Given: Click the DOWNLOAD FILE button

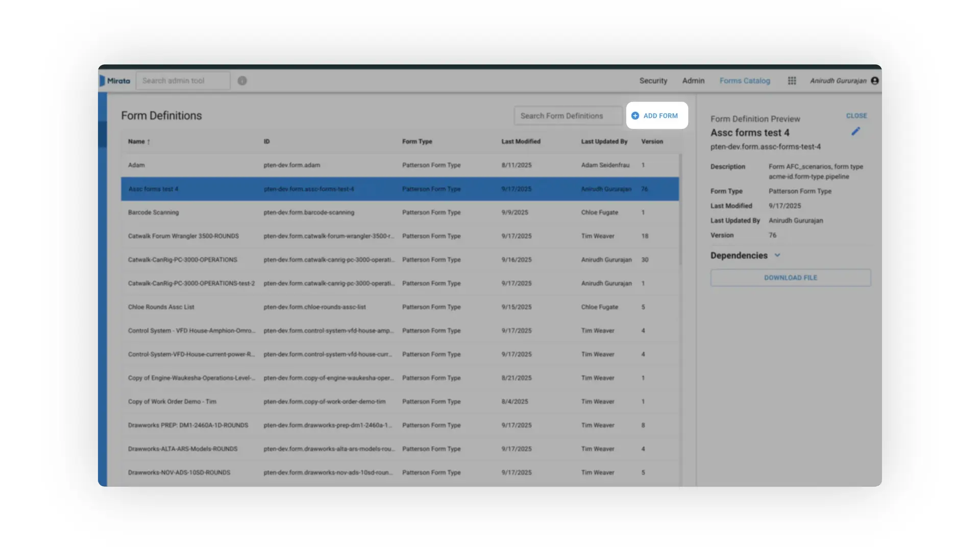Looking at the screenshot, I should pyautogui.click(x=790, y=278).
